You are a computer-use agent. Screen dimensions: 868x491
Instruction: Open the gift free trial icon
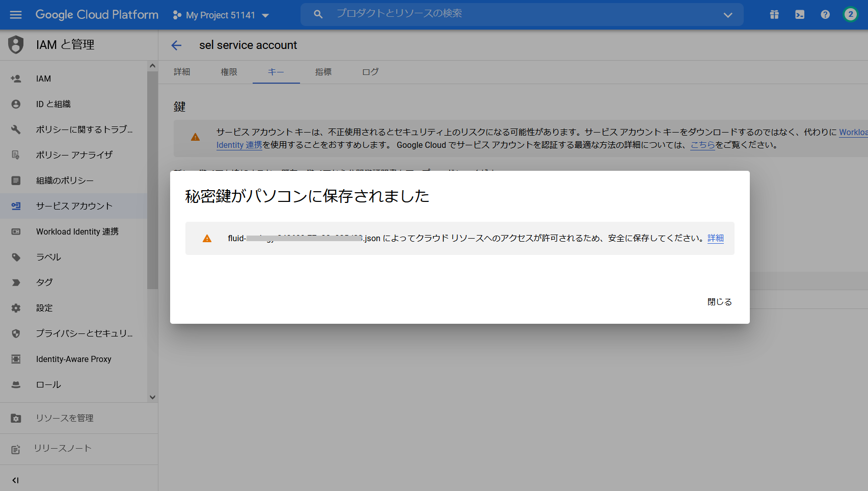pyautogui.click(x=774, y=15)
